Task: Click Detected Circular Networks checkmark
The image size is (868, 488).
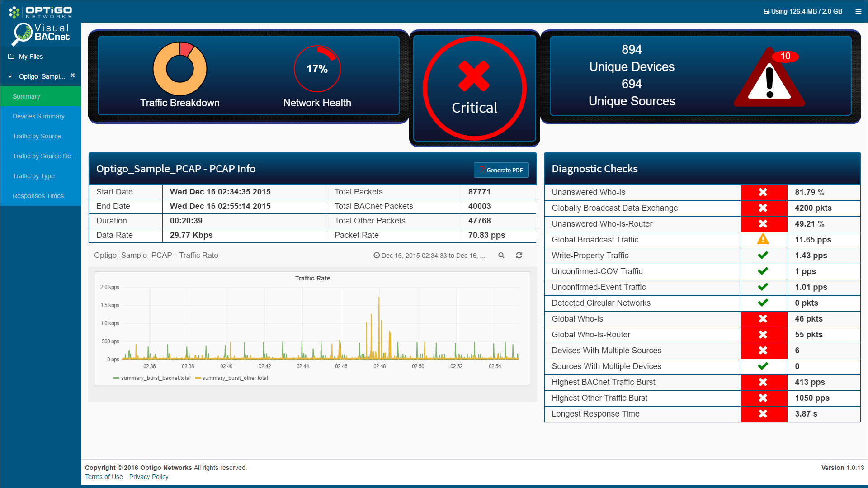Action: coord(763,303)
